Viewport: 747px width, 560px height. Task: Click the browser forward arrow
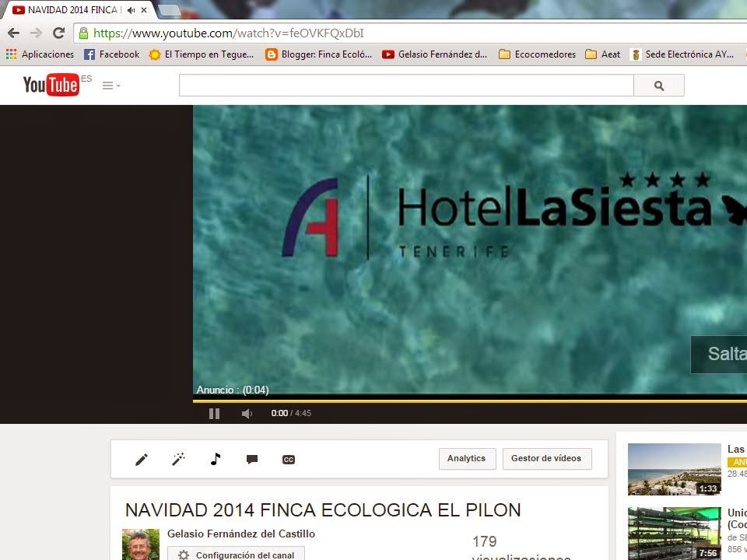tap(36, 33)
